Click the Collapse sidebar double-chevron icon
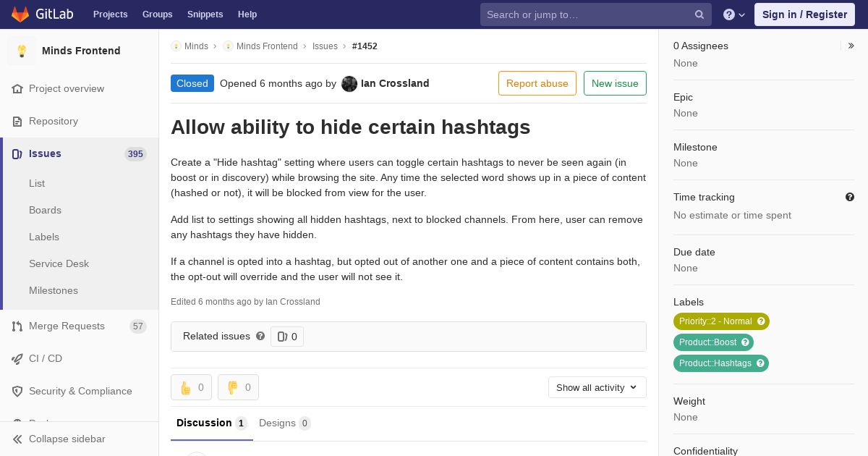This screenshot has width=868, height=456. click(x=17, y=439)
